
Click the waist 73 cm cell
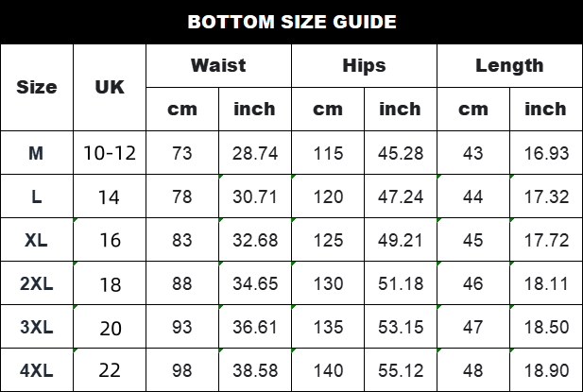[x=182, y=153]
